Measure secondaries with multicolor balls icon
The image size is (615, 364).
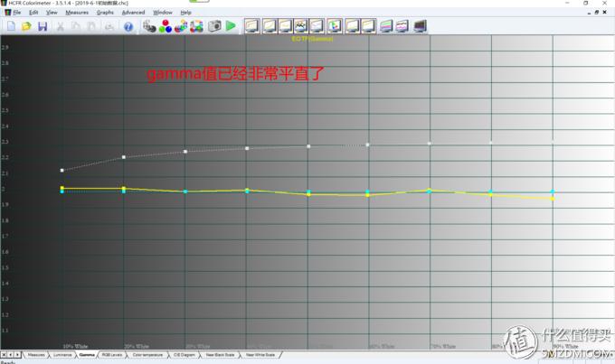pyautogui.click(x=181, y=26)
